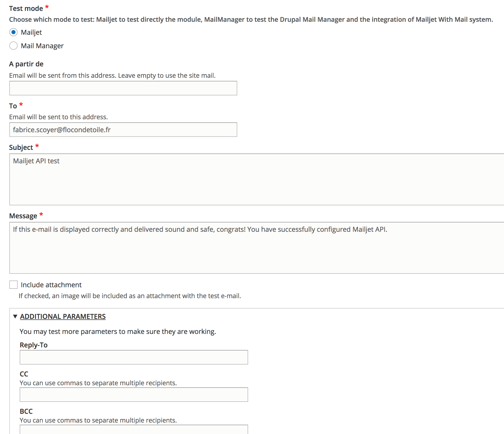Select the Mail Manager radio option
The width and height of the screenshot is (504, 434).
click(13, 46)
